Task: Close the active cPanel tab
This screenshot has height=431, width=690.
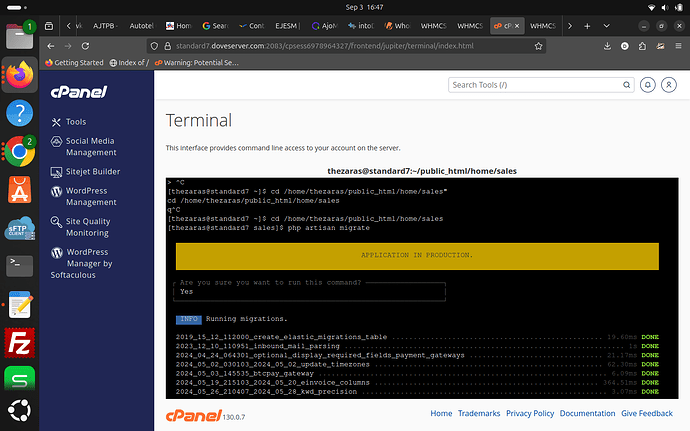Action: (x=517, y=26)
